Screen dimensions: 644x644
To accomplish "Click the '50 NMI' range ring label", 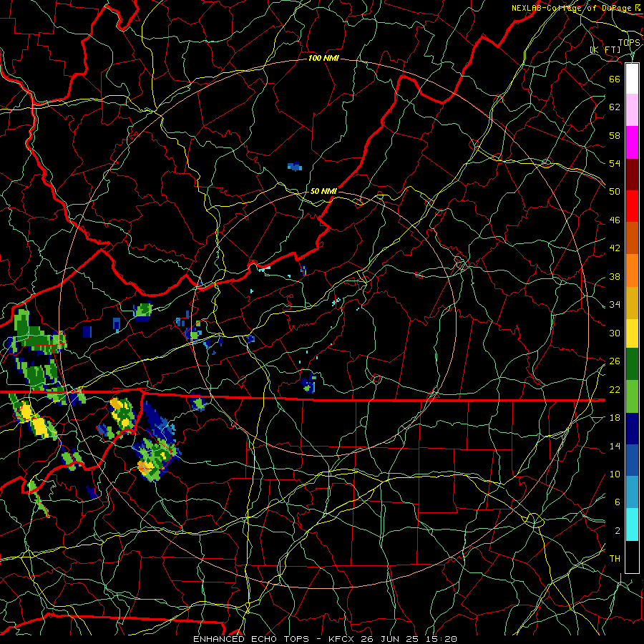I will pos(323,191).
